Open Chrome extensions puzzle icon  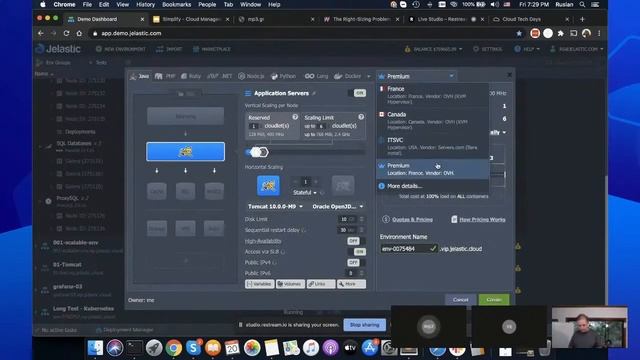(x=561, y=33)
